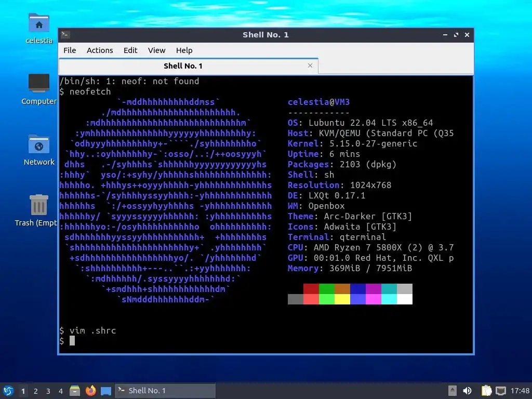Click the dark red color block

[311, 289]
